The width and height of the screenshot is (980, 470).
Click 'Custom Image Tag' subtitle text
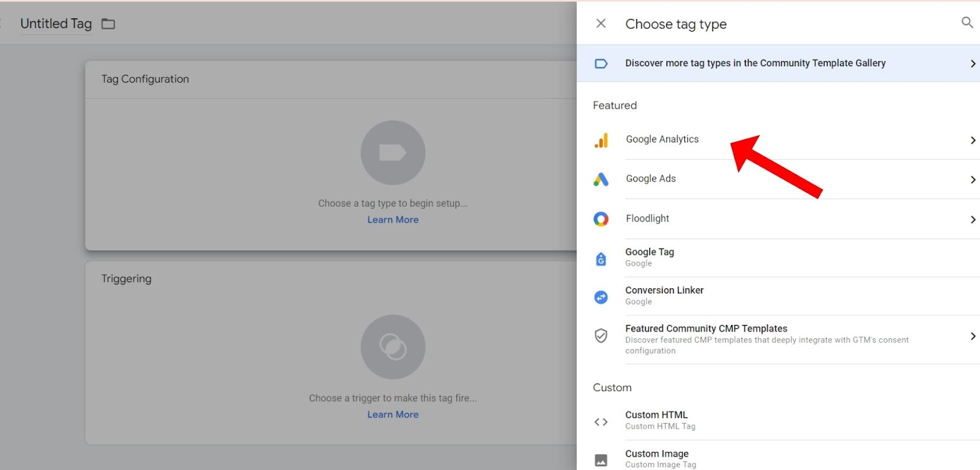(x=660, y=464)
